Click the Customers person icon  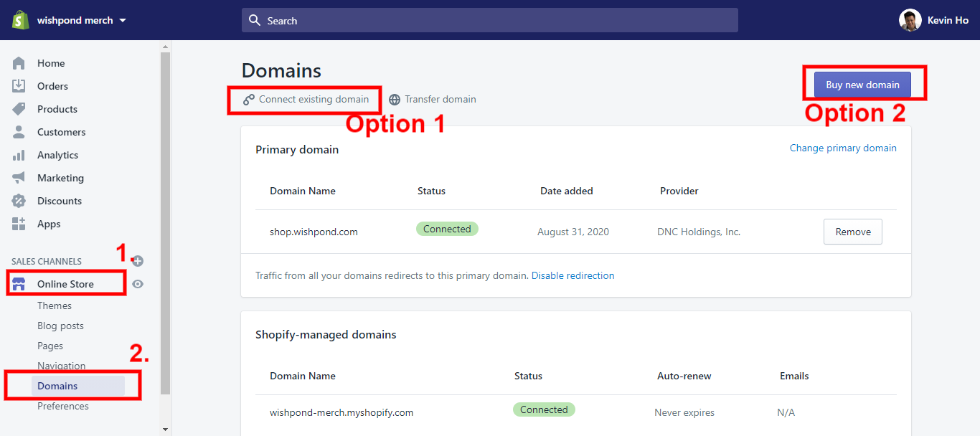pos(19,132)
